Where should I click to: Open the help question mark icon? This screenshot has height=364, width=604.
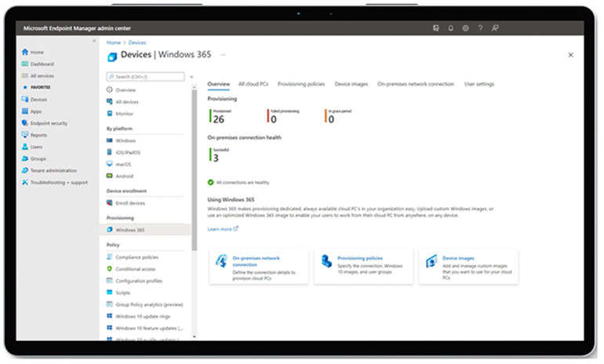point(480,28)
